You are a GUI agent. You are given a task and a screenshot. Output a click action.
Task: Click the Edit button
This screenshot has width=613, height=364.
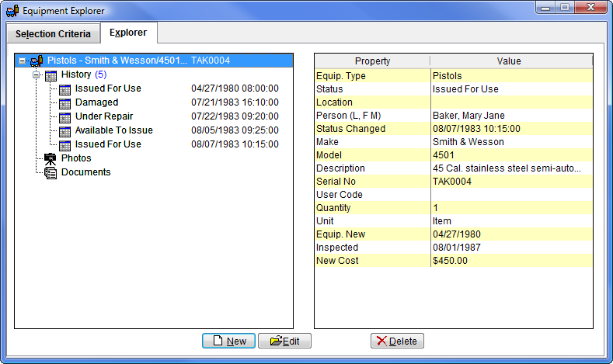(x=284, y=341)
